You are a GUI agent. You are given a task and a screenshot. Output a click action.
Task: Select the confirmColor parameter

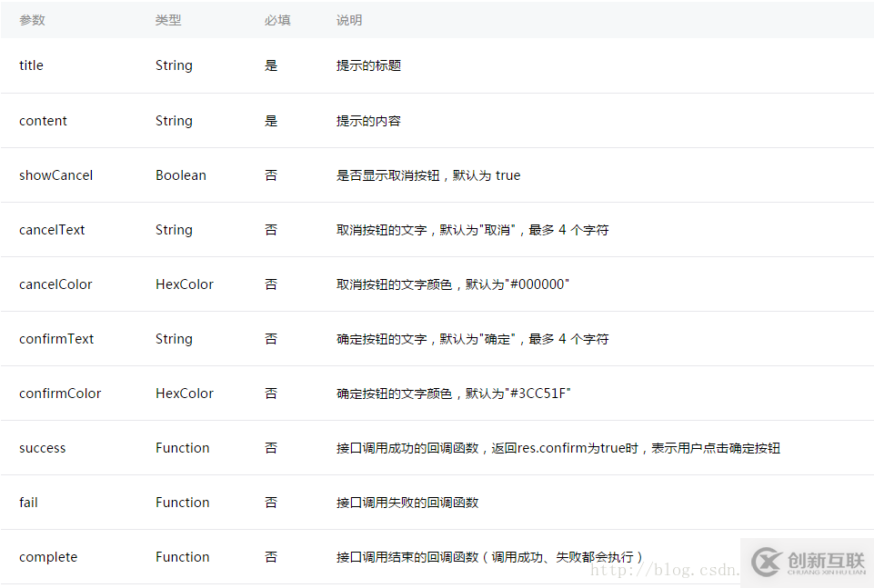(x=60, y=393)
